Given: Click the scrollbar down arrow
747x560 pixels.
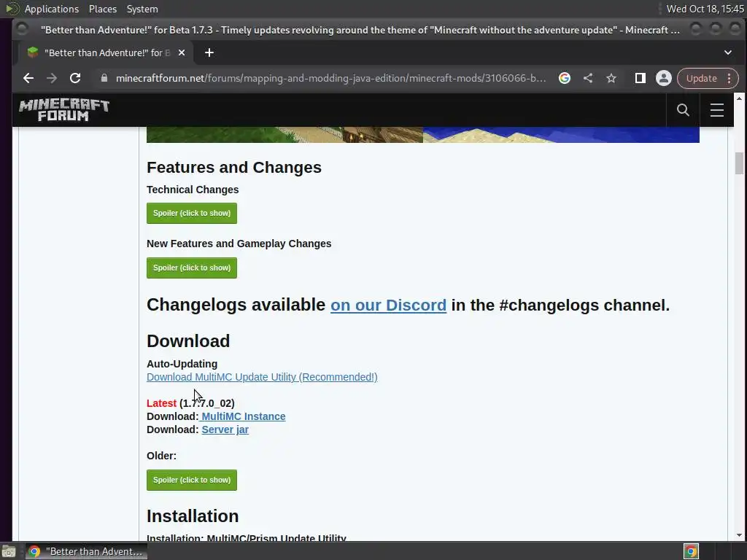Looking at the screenshot, I should pos(739,535).
